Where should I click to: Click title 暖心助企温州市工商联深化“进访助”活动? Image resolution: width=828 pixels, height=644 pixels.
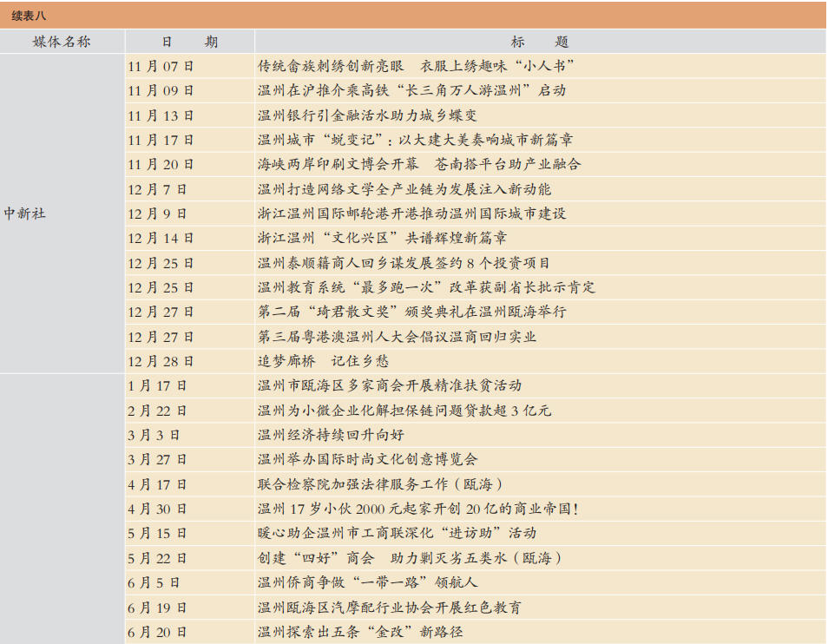(x=398, y=533)
